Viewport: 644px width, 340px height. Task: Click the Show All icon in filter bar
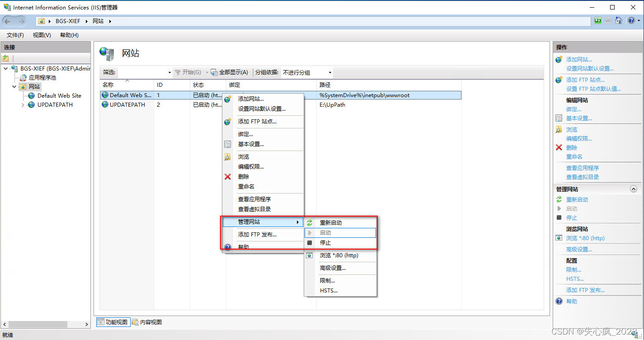point(215,72)
